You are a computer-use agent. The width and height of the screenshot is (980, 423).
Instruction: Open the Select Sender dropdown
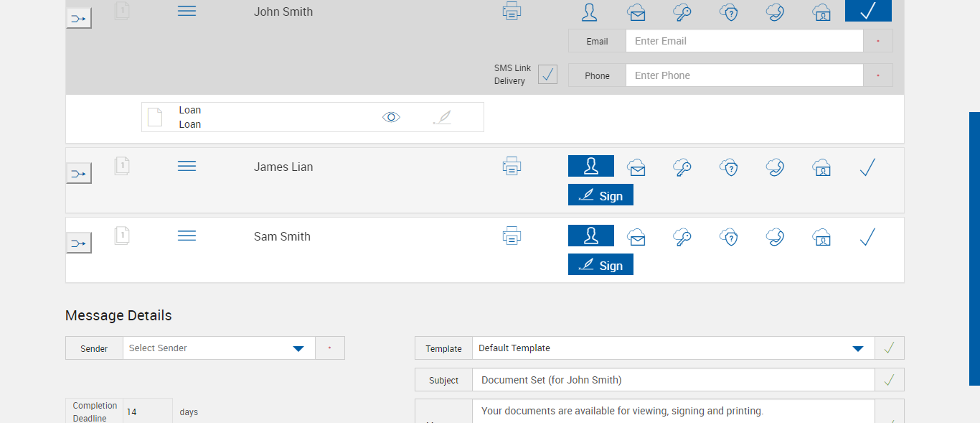click(219, 348)
